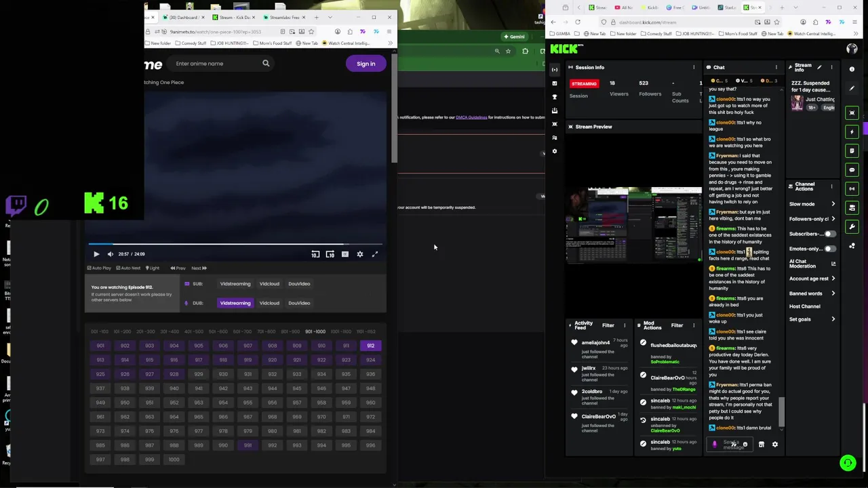Open Kick sidebar settings gear icon

pyautogui.click(x=555, y=151)
